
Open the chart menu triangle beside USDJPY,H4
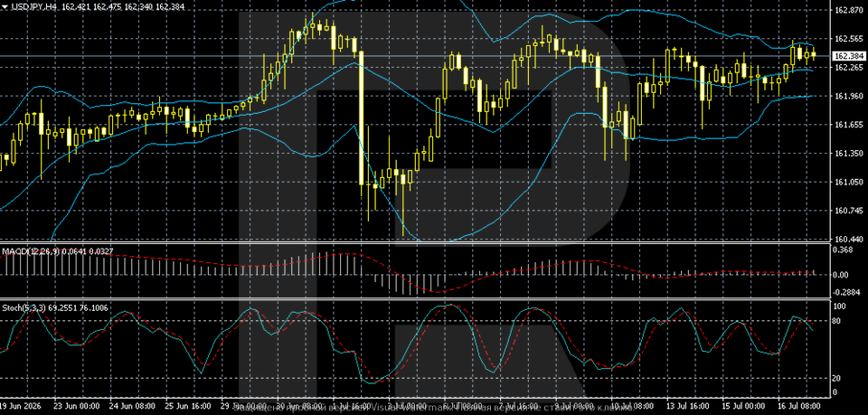click(x=5, y=6)
